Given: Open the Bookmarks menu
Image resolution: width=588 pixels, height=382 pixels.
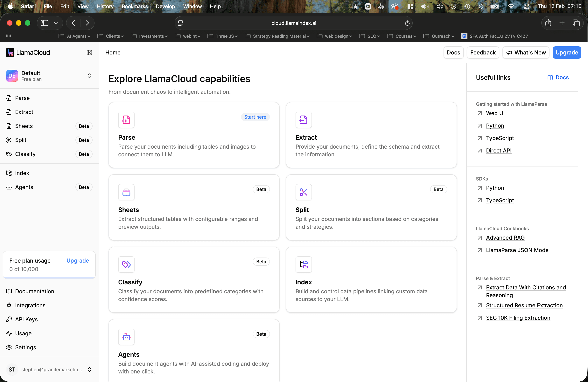Looking at the screenshot, I should coord(134,6).
